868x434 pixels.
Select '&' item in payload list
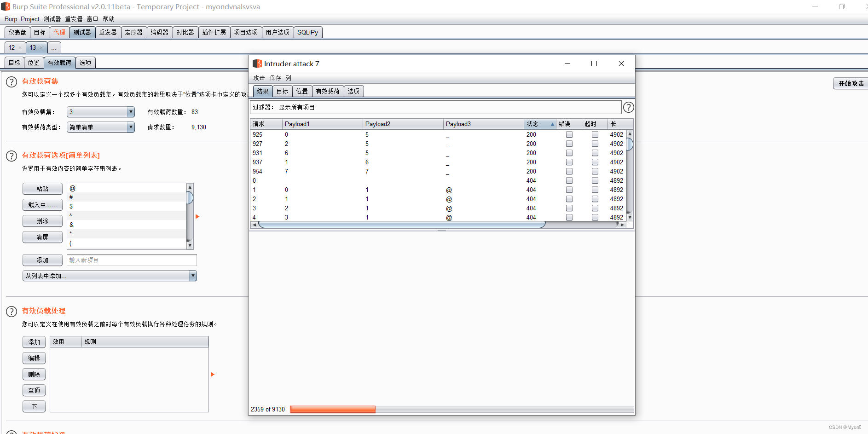[x=127, y=225]
